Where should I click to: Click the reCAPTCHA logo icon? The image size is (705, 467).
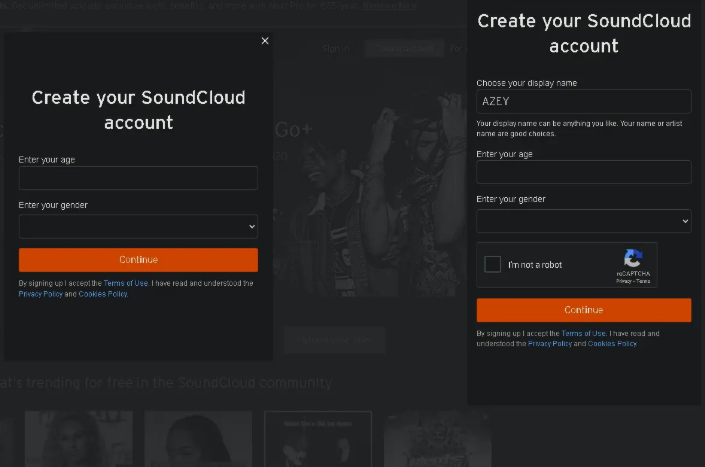(633, 259)
